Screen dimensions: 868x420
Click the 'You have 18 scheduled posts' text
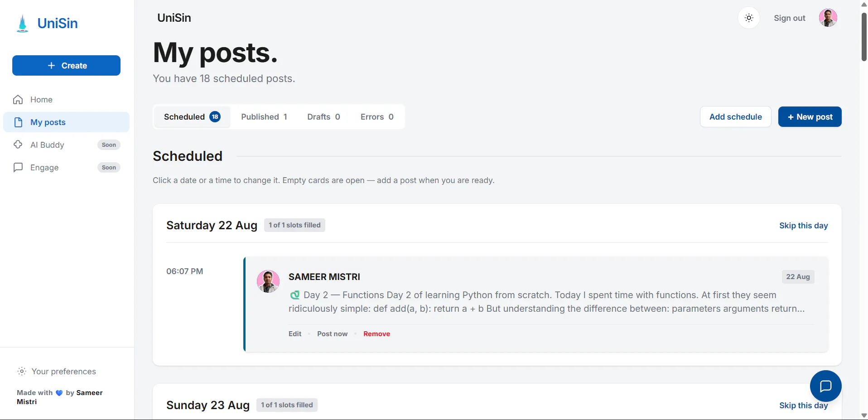[x=224, y=79]
